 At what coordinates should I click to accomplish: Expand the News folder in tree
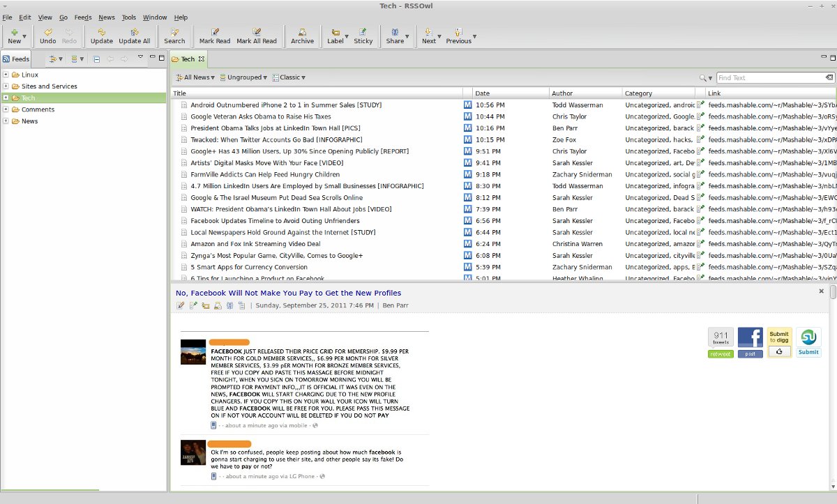pos(6,121)
